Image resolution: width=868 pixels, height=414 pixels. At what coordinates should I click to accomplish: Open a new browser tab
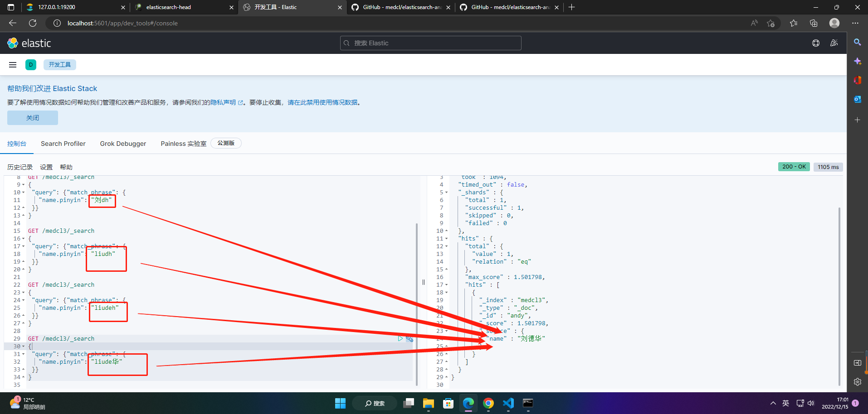tap(572, 7)
